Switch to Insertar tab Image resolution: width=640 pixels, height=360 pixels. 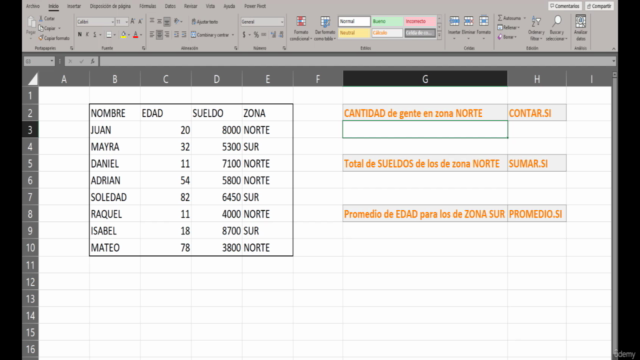pos(74,6)
